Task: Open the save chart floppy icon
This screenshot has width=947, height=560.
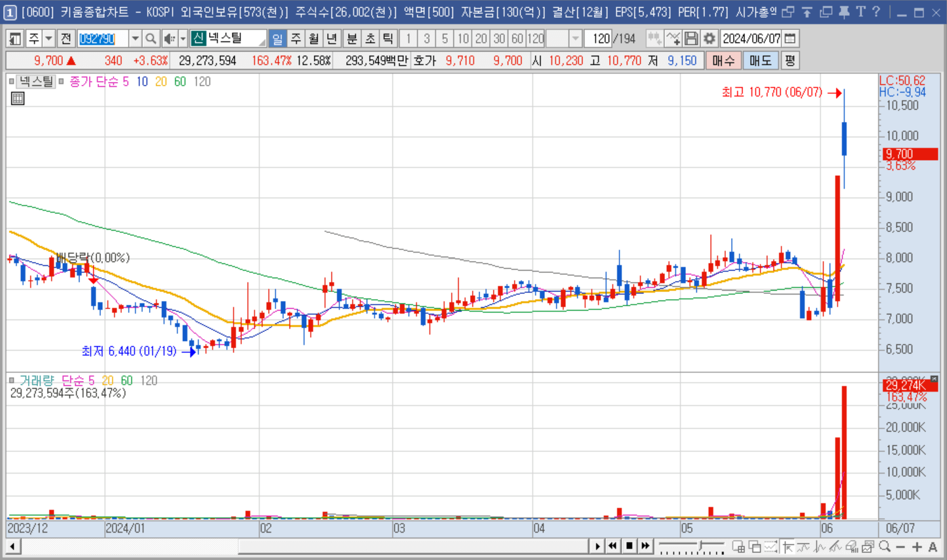Action: point(691,39)
